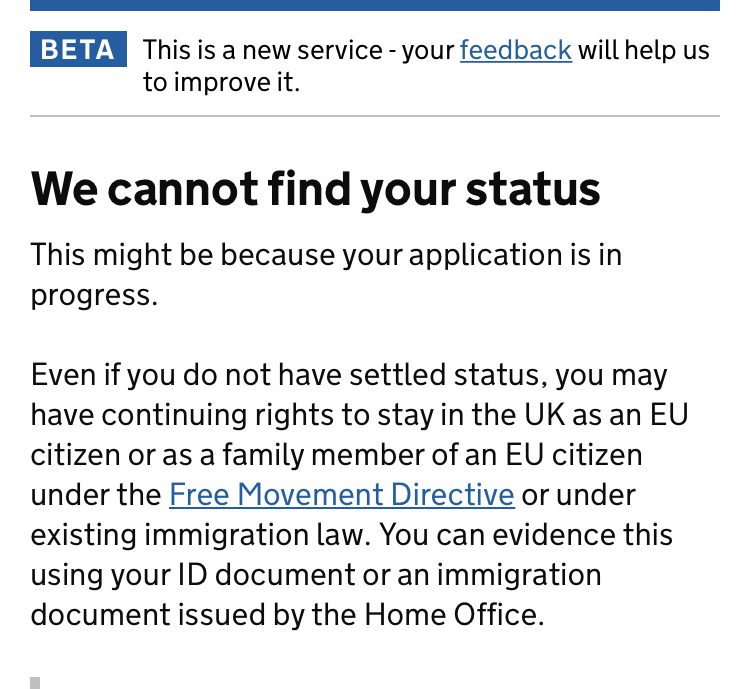Click the 'application is in progress' paragraph
750x689 pixels.
tap(326, 255)
